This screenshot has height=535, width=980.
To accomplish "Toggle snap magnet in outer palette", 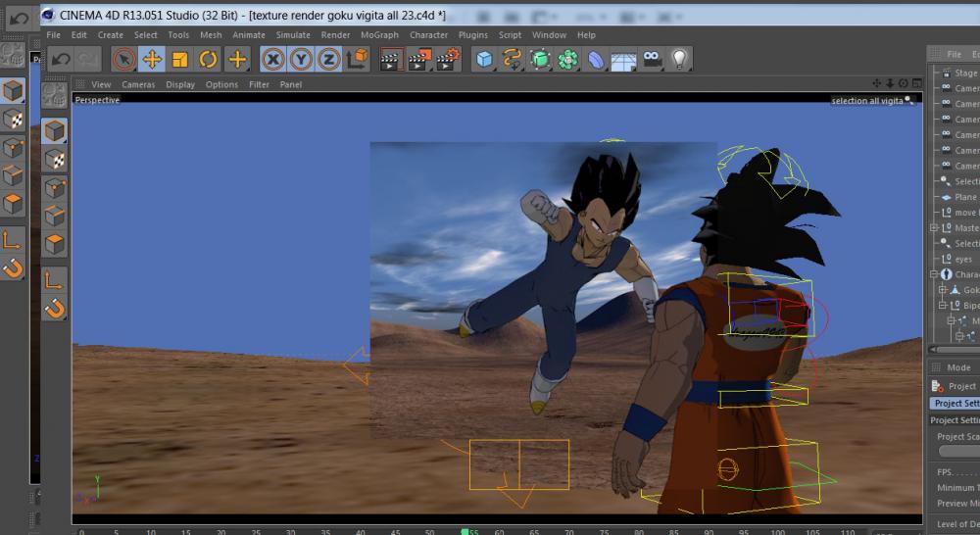I will pos(13,268).
